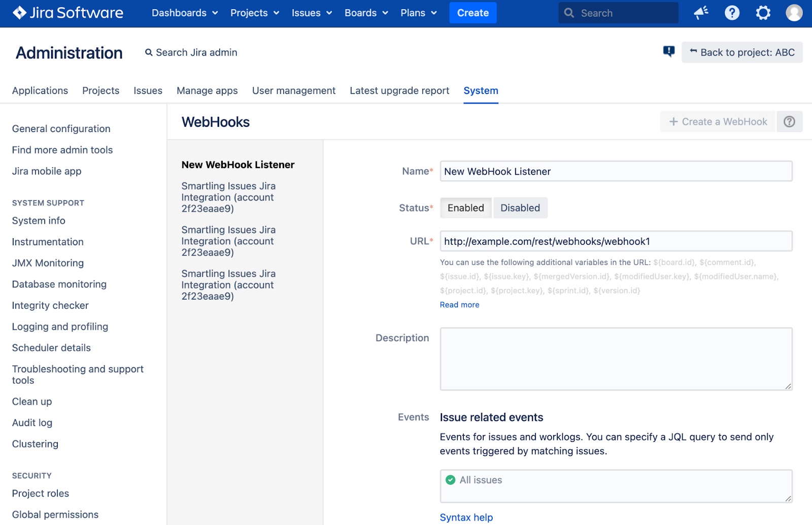This screenshot has width=812, height=525.
Task: Open the Latest upgrade report tab
Action: 399,91
